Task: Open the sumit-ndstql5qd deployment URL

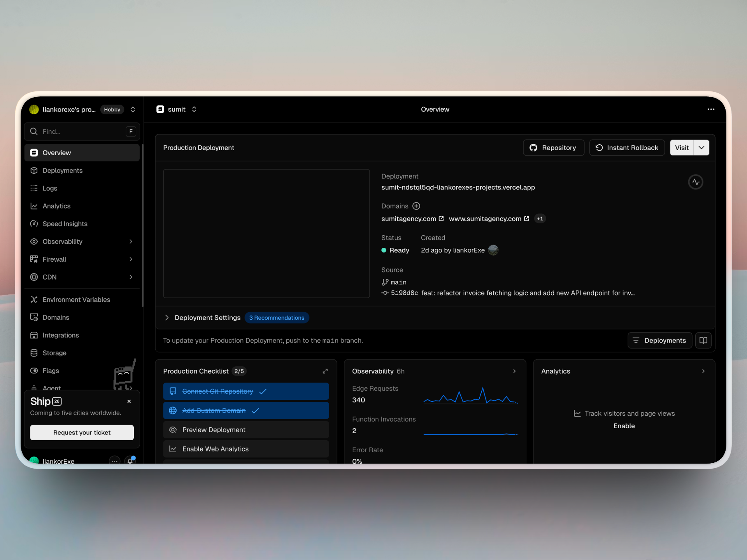Action: [458, 187]
